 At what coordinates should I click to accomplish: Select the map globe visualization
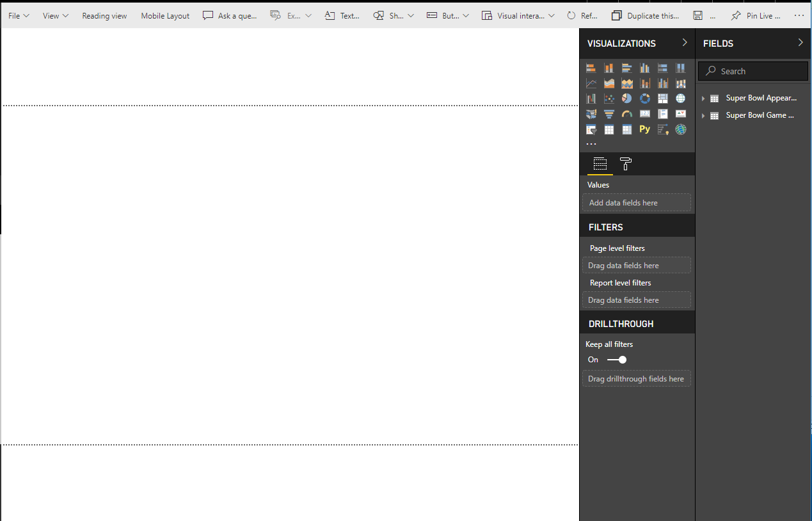(681, 99)
